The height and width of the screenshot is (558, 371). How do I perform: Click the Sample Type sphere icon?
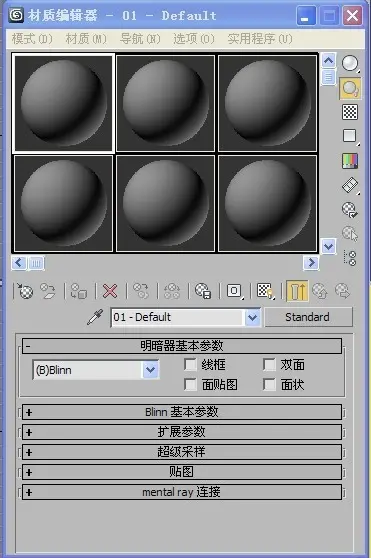click(350, 63)
